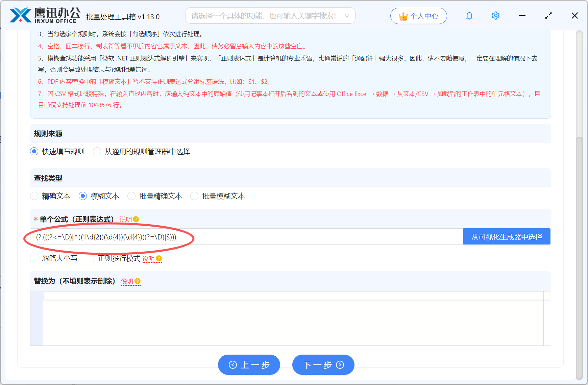Click the 上一步 button

click(249, 365)
